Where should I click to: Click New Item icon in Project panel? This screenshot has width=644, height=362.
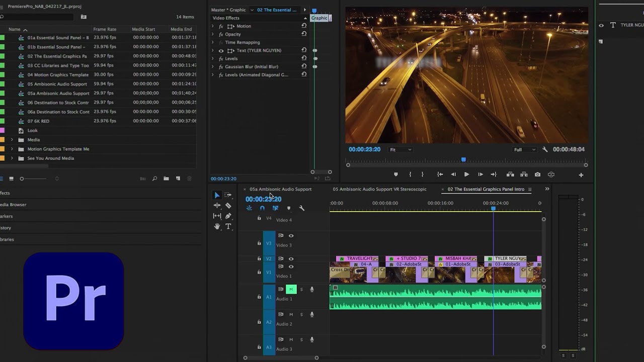pyautogui.click(x=178, y=178)
